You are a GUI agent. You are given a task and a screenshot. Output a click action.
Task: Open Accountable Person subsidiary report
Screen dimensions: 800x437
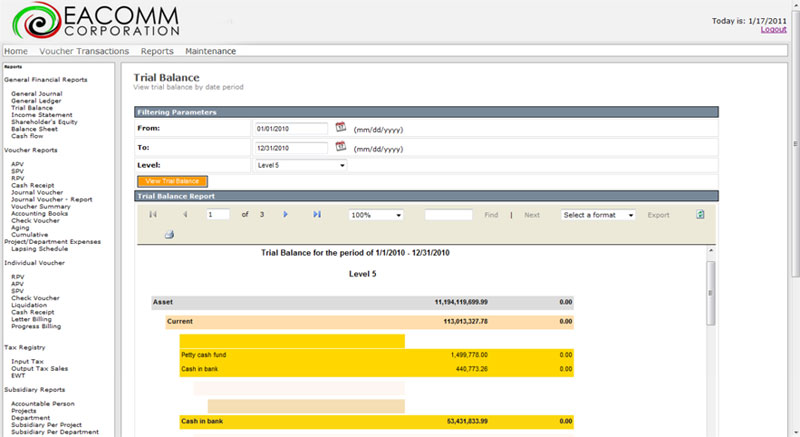(x=43, y=404)
